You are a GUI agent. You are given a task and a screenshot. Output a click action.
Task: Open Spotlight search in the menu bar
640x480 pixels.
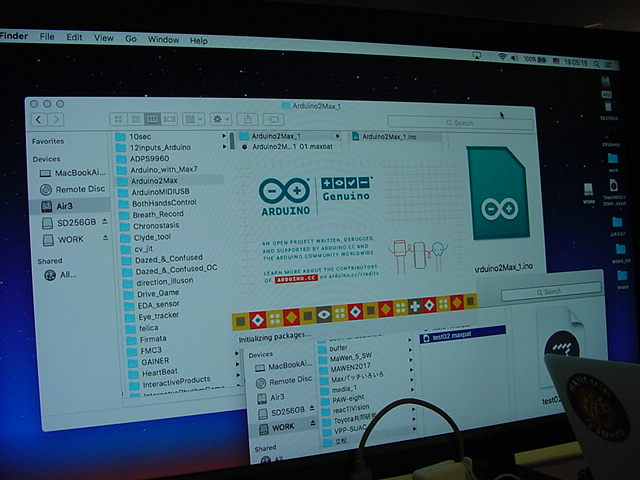pos(596,64)
